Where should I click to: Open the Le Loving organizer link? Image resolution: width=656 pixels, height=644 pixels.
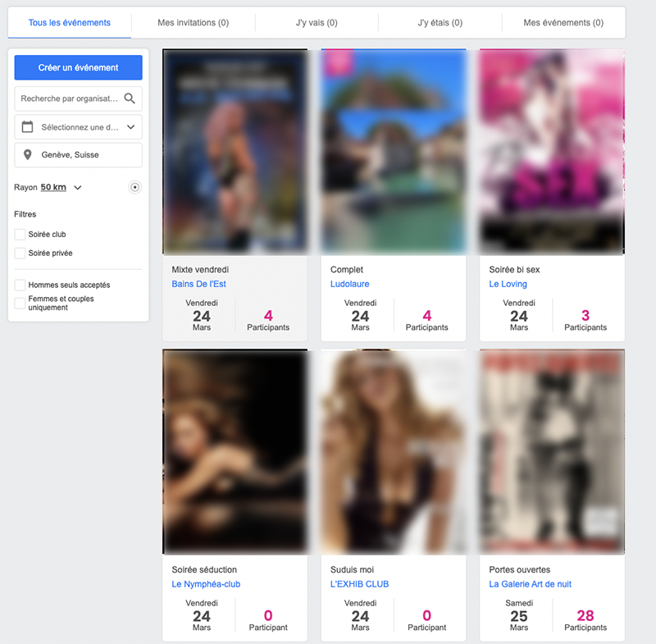pyautogui.click(x=508, y=284)
